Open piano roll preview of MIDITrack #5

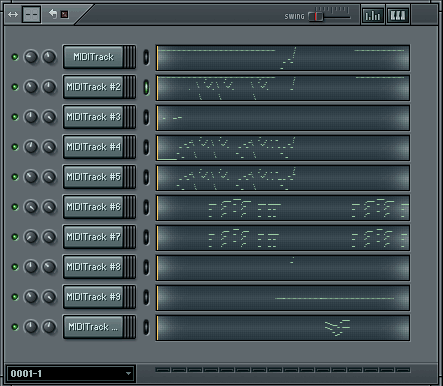(x=283, y=178)
